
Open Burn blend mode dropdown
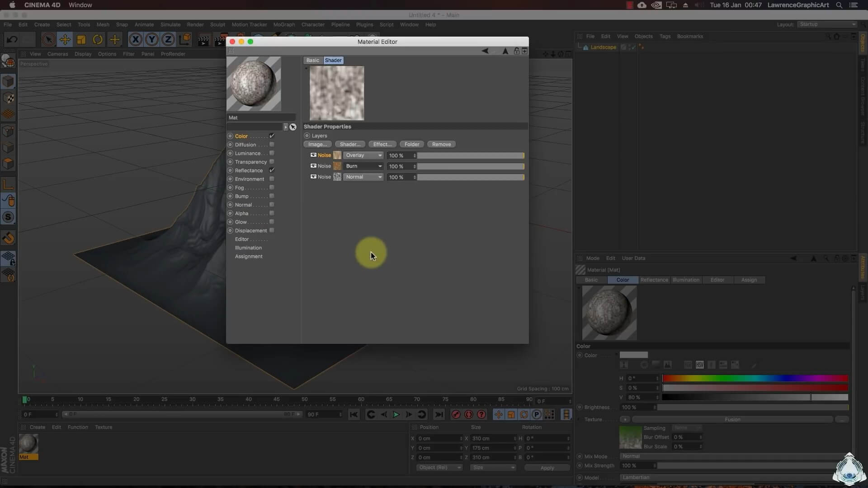pyautogui.click(x=363, y=166)
